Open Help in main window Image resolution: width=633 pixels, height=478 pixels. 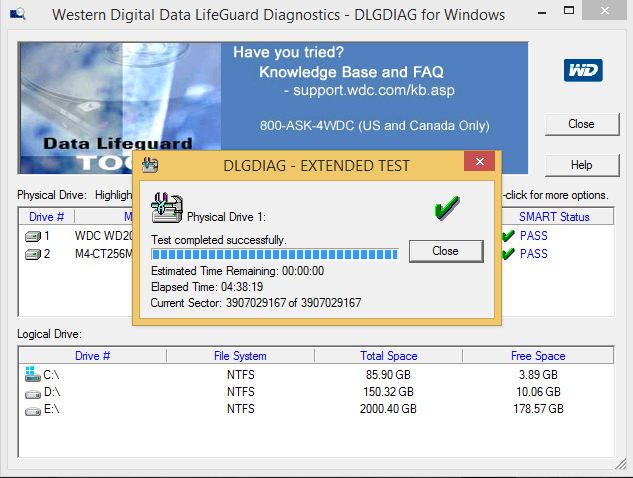(582, 165)
